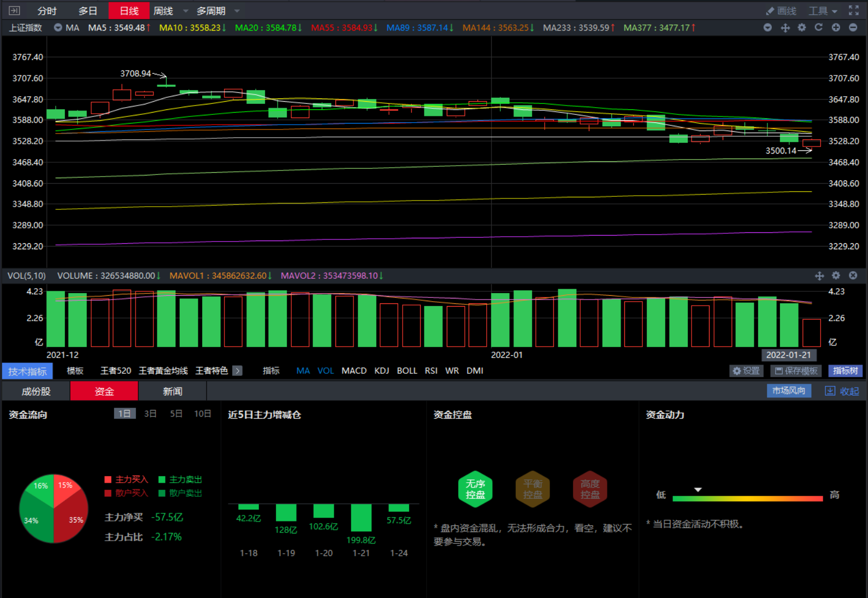Expand the 工具 tools dropdown
This screenshot has width=868, height=598.
point(823,11)
